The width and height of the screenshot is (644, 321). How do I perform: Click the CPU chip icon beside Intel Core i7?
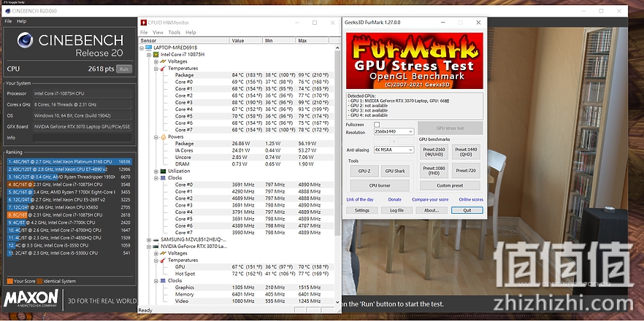[156, 55]
